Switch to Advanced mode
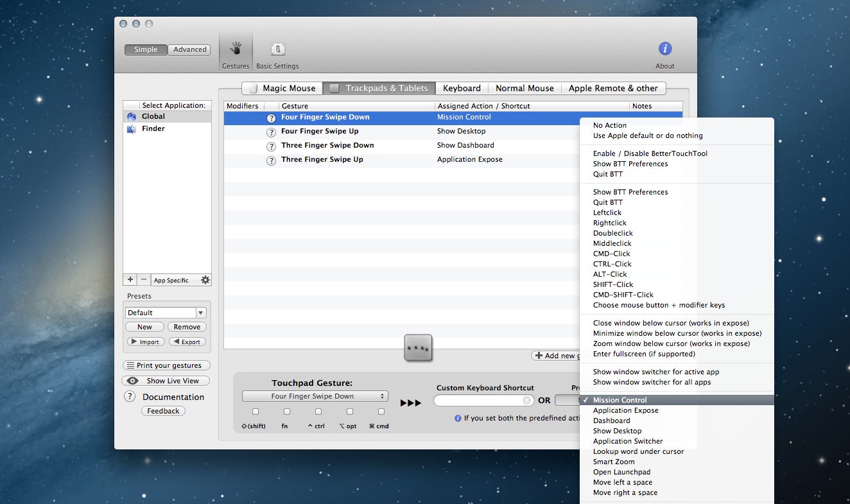850x504 pixels. (189, 49)
